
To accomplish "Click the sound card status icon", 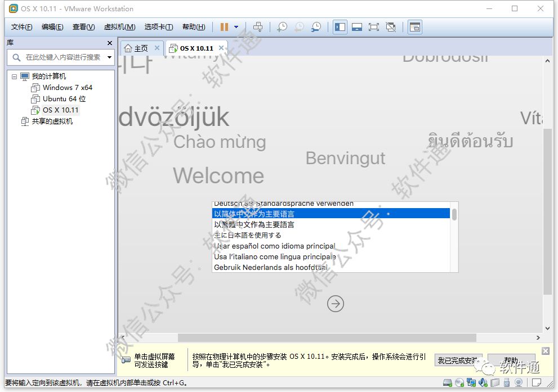I will coord(483,383).
